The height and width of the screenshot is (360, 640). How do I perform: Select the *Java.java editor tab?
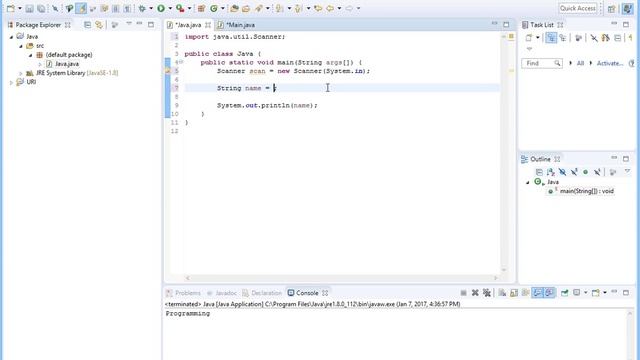pyautogui.click(x=188, y=25)
